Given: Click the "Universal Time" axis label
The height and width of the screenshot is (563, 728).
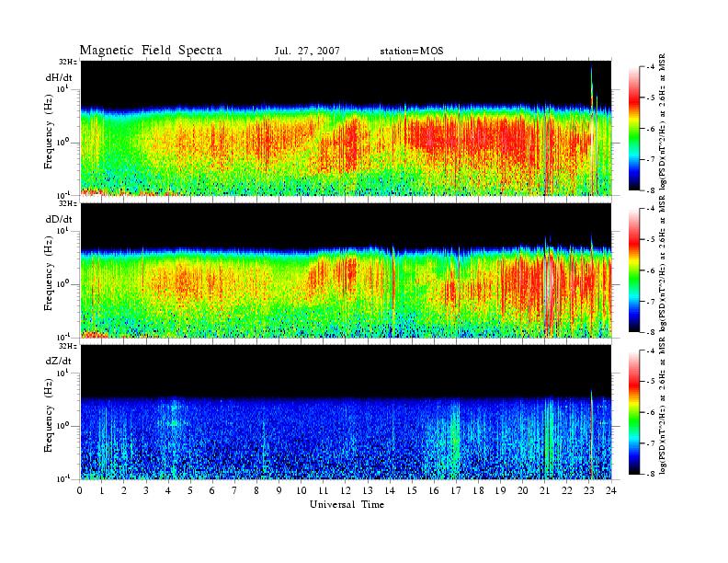Looking at the screenshot, I should (x=347, y=504).
